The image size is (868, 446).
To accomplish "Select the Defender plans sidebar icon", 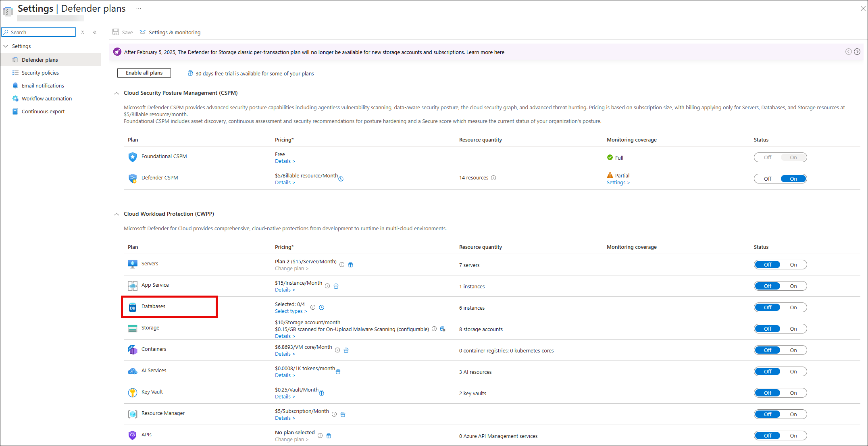I will (15, 59).
